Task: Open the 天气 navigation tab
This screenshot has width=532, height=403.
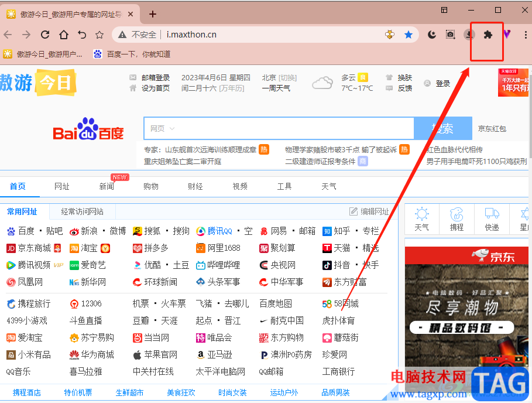Action: (x=329, y=186)
